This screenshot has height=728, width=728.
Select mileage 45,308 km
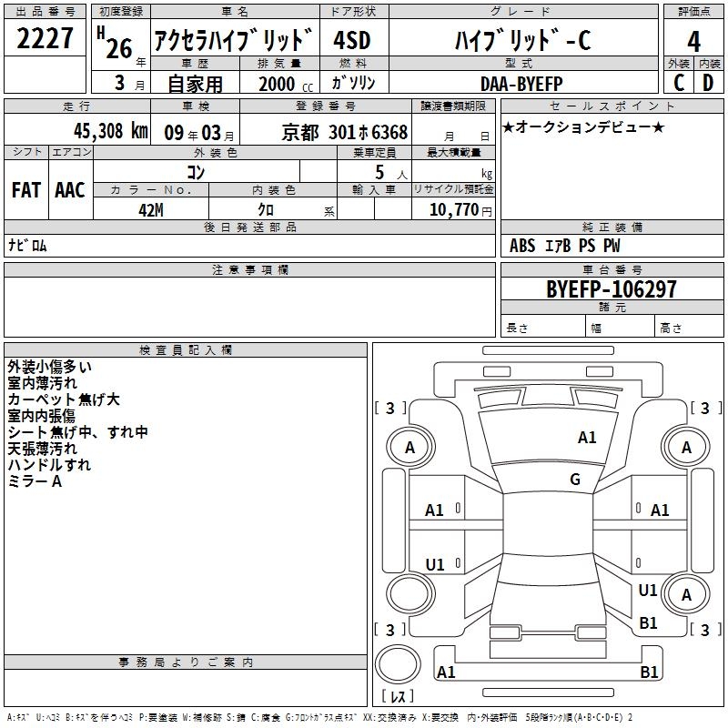point(111,131)
